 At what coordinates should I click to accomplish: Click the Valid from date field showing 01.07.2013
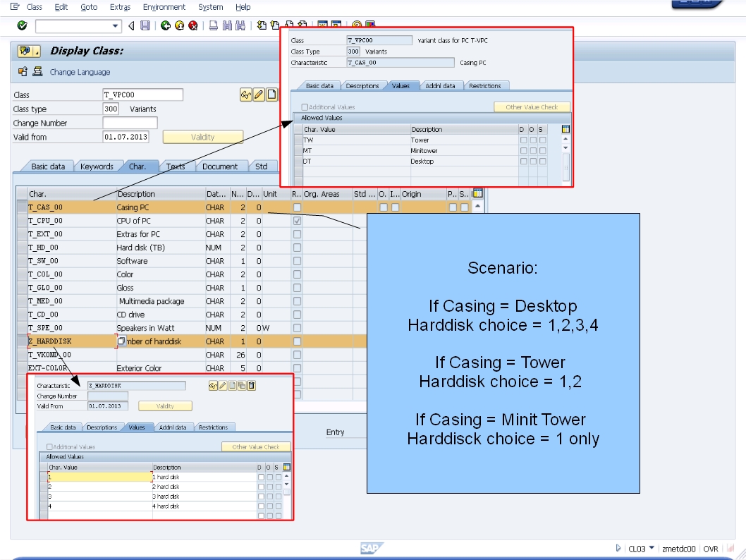point(127,137)
